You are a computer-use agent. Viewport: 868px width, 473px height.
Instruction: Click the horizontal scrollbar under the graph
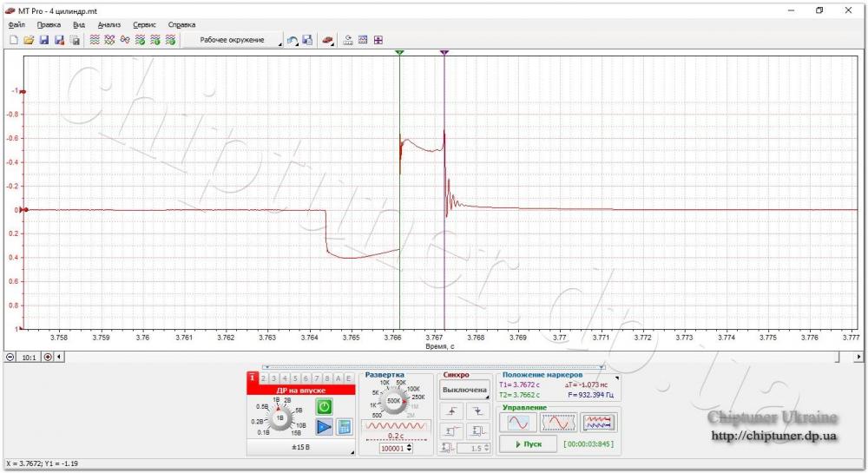[450, 358]
